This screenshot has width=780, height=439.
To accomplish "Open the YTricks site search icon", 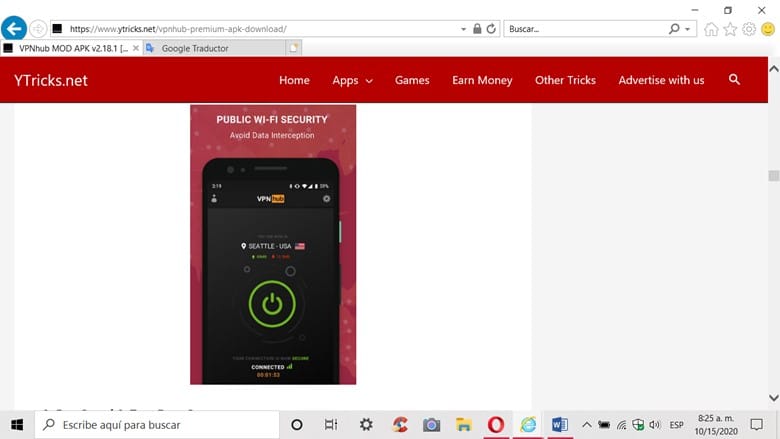I will pos(734,80).
